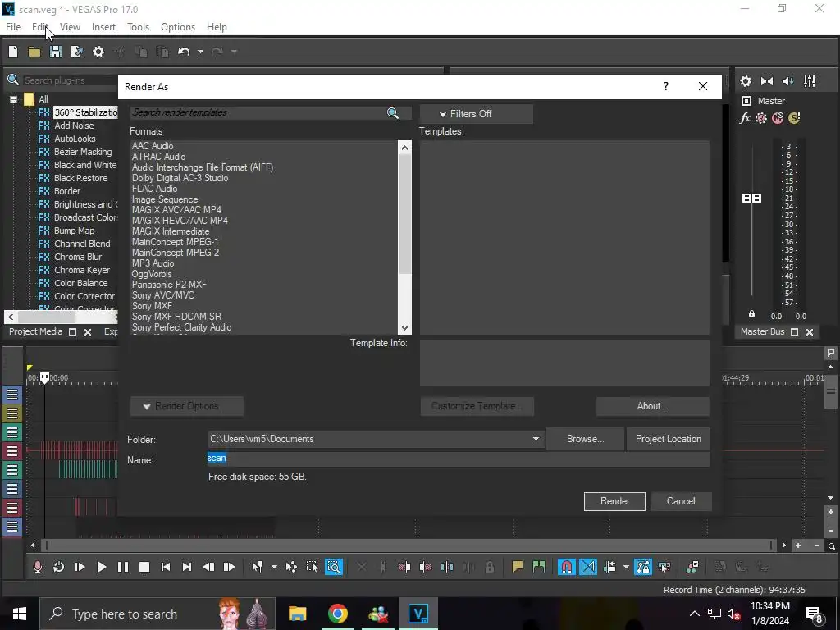This screenshot has width=840, height=630.
Task: Click the About... button
Action: (652, 406)
